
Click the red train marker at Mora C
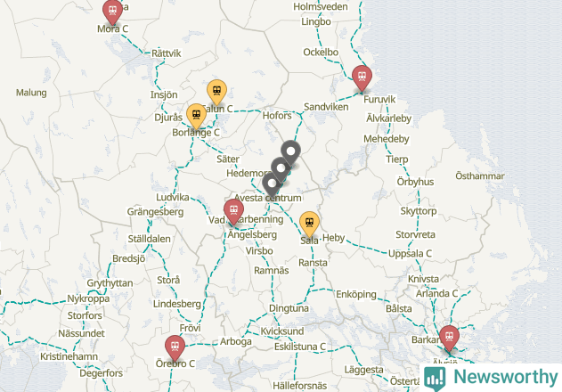click(x=112, y=12)
